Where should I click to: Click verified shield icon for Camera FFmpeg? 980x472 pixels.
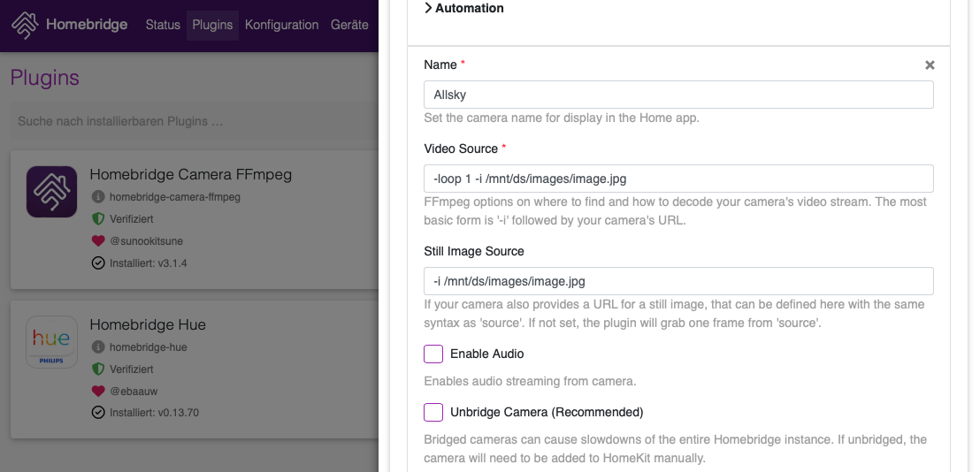(98, 219)
